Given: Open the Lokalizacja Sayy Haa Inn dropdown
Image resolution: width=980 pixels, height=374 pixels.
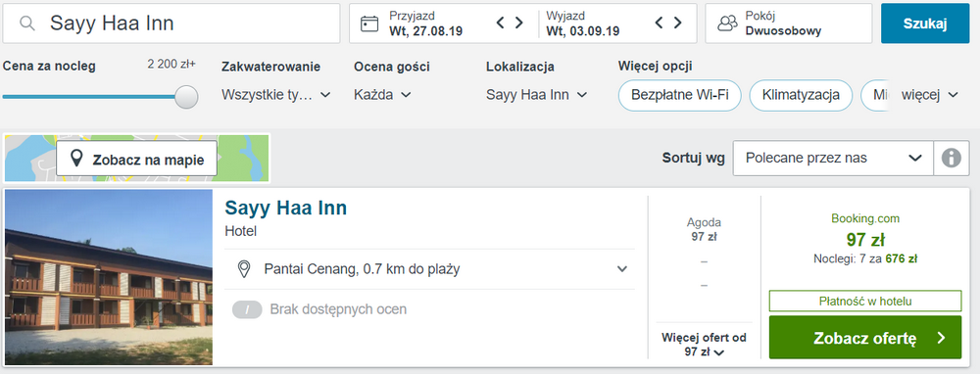Looking at the screenshot, I should [x=537, y=95].
